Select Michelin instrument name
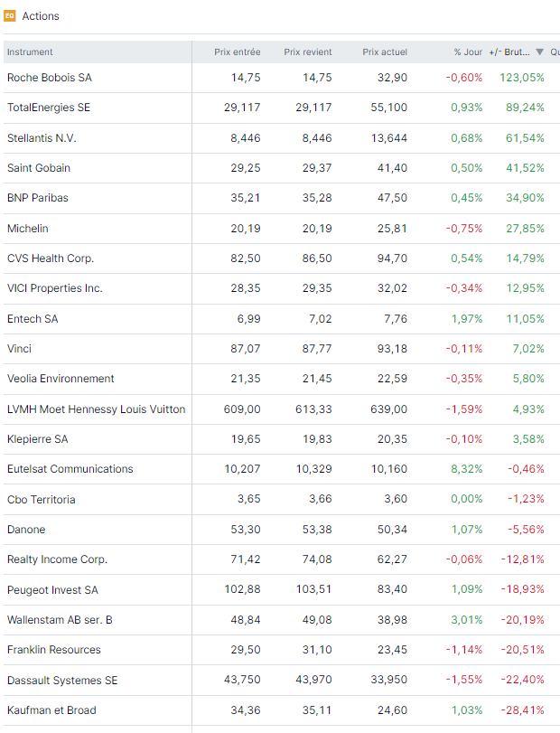The height and width of the screenshot is (733, 560). 28,229
